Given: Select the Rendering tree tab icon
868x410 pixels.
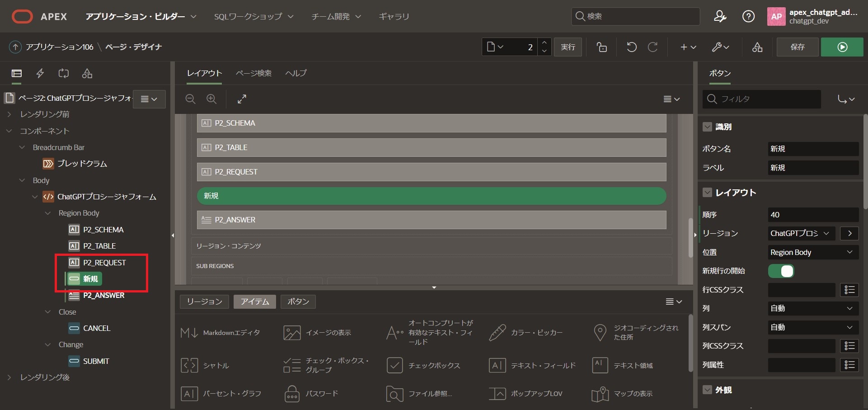Looking at the screenshot, I should click(x=17, y=73).
